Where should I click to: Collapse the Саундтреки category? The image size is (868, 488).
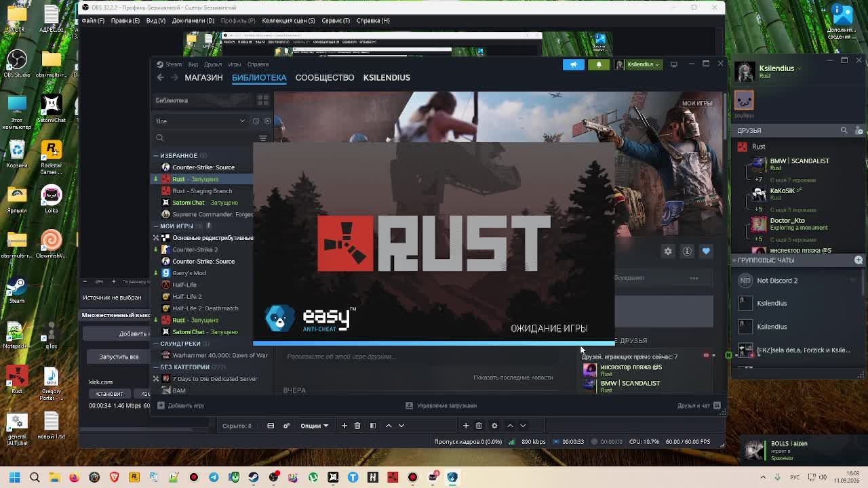coord(155,344)
